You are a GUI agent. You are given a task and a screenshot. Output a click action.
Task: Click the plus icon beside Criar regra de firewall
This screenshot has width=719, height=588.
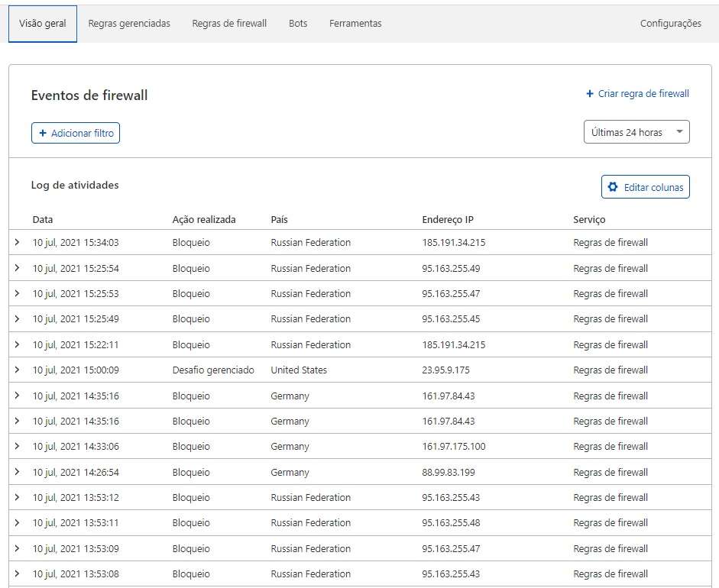[590, 94]
